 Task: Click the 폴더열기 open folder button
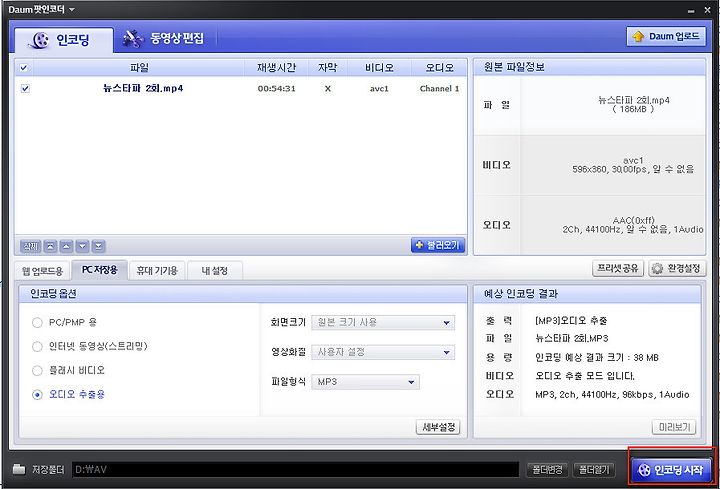point(594,470)
